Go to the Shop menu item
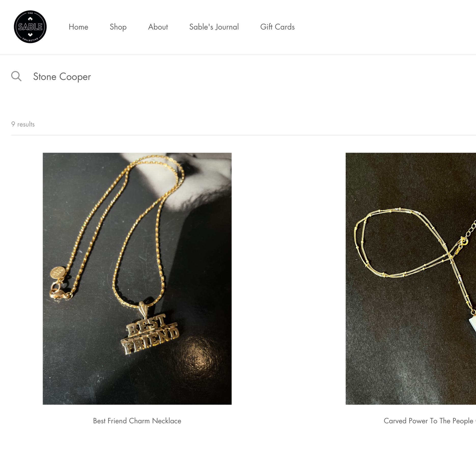This screenshot has height=476, width=476. pos(118,27)
